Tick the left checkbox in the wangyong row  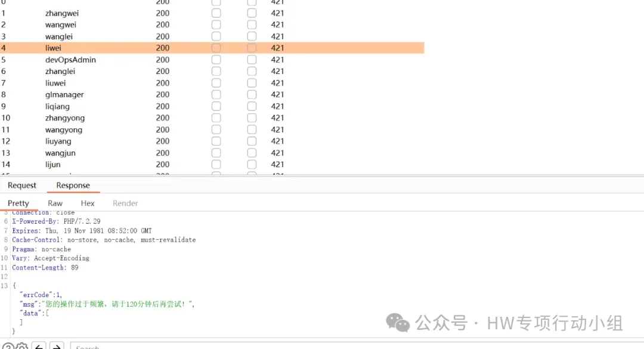click(216, 129)
